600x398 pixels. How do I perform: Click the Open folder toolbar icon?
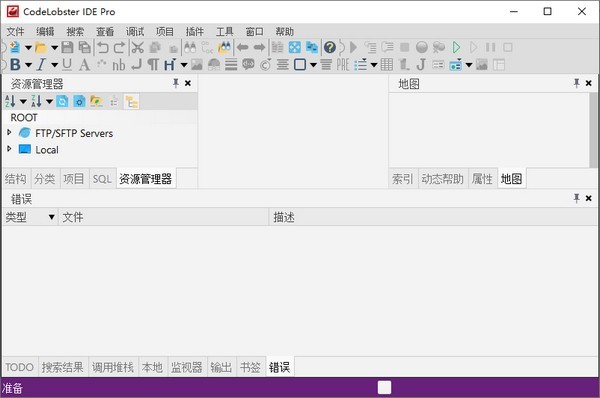[x=41, y=47]
